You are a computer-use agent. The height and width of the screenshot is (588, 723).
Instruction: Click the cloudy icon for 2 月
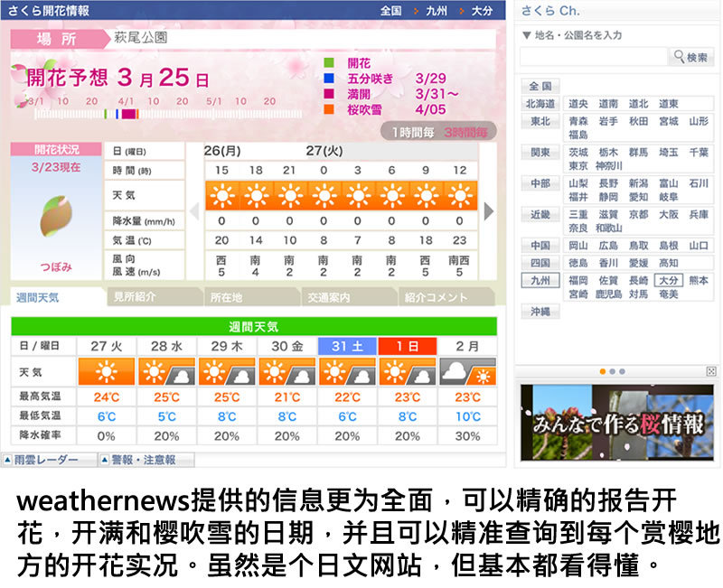click(467, 371)
